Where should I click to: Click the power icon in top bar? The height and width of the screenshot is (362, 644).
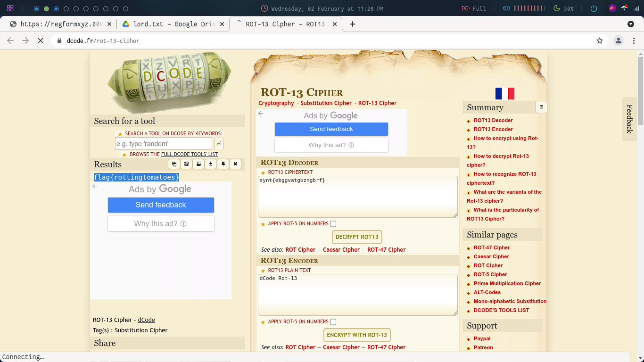[594, 8]
